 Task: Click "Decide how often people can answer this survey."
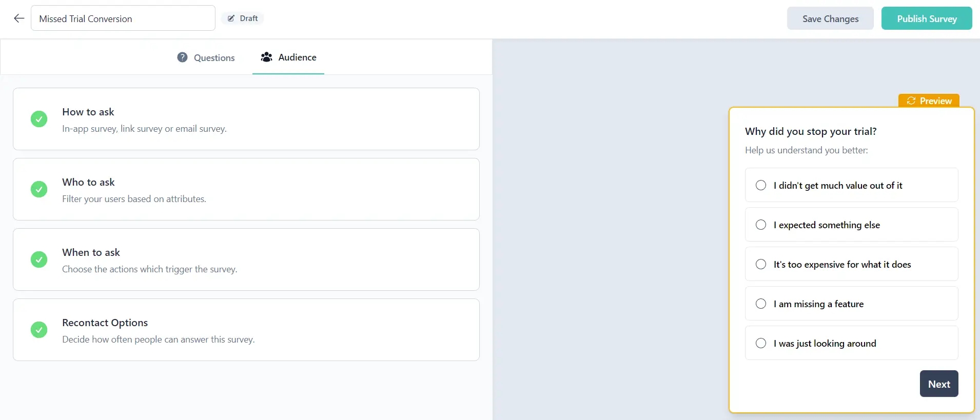click(x=159, y=339)
